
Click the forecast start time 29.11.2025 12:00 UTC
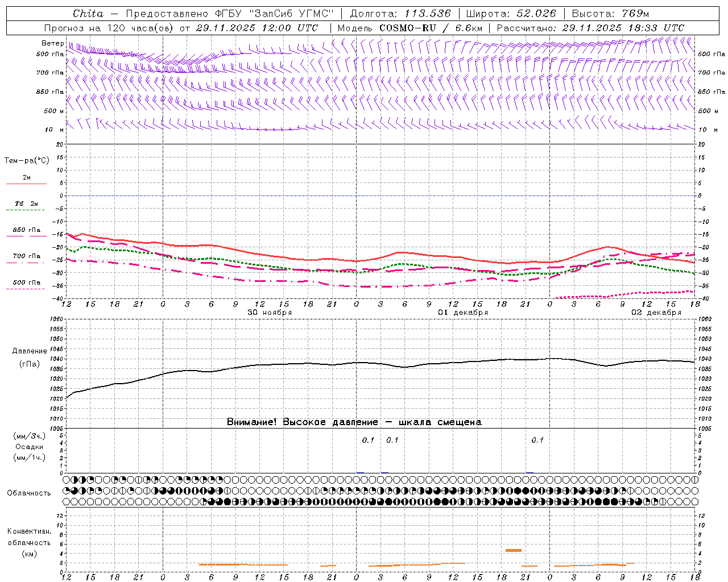point(257,28)
